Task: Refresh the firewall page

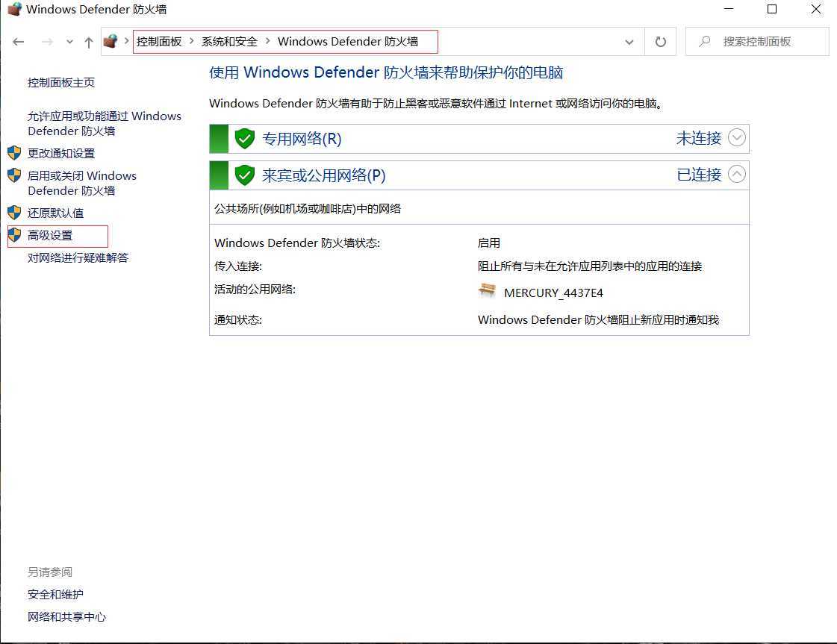Action: click(x=660, y=42)
